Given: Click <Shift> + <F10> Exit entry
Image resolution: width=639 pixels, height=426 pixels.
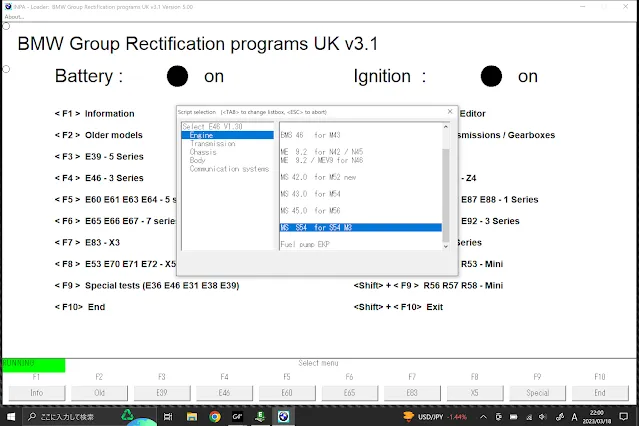Looking at the screenshot, I should pos(398,307).
